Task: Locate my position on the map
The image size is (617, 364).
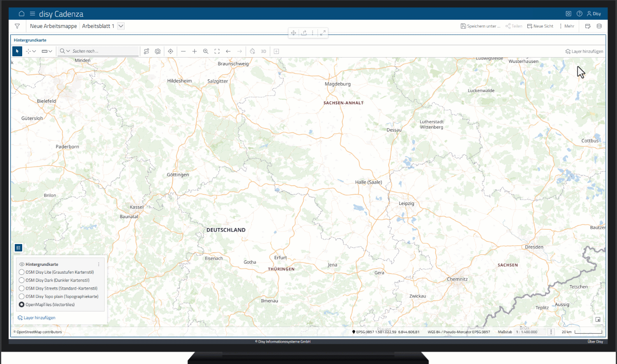Action: point(170,51)
